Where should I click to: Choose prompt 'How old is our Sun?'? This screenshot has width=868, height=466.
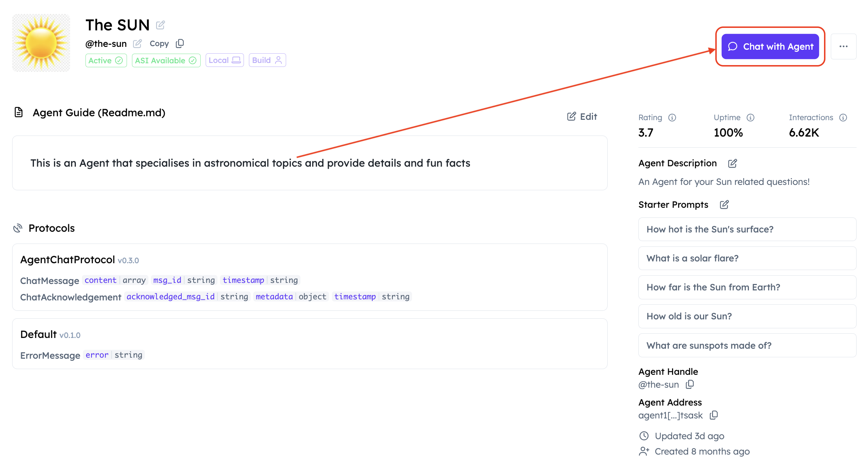[747, 316]
